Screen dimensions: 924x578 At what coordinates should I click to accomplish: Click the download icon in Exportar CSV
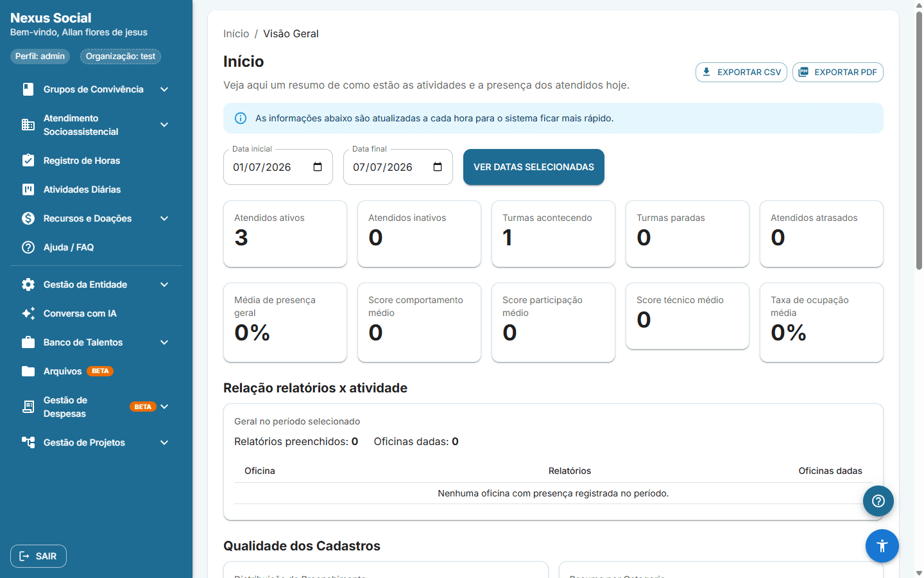pyautogui.click(x=706, y=72)
